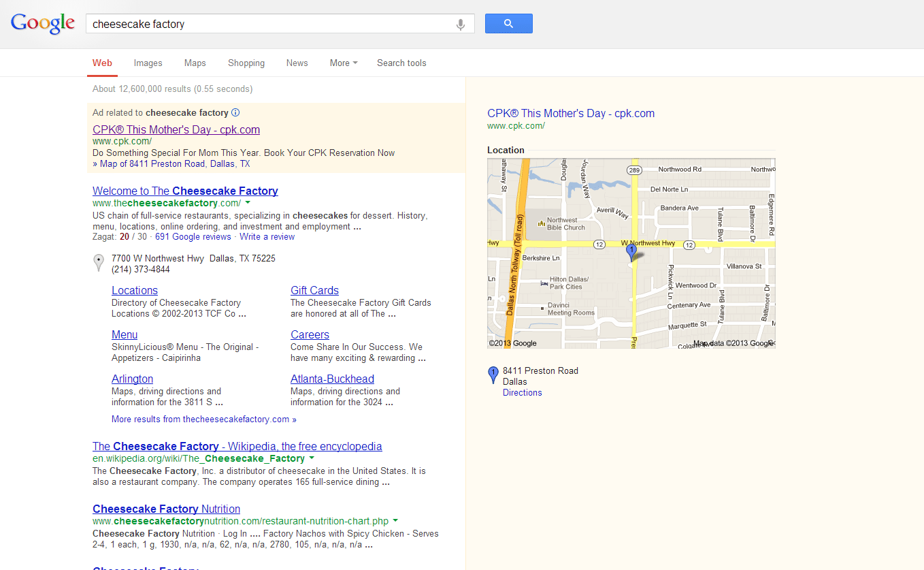The width and height of the screenshot is (924, 570).
Task: Open Map of 8411 Preston Road link
Action: pos(171,163)
